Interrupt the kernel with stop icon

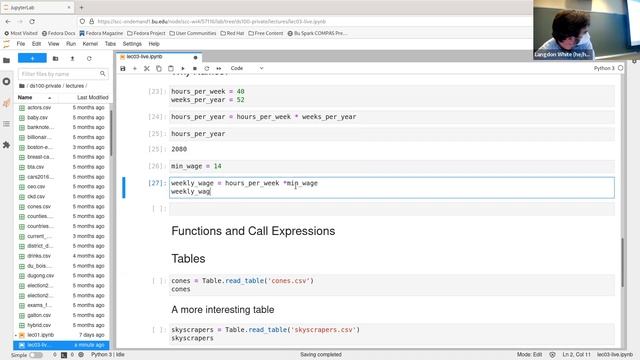[x=195, y=69]
